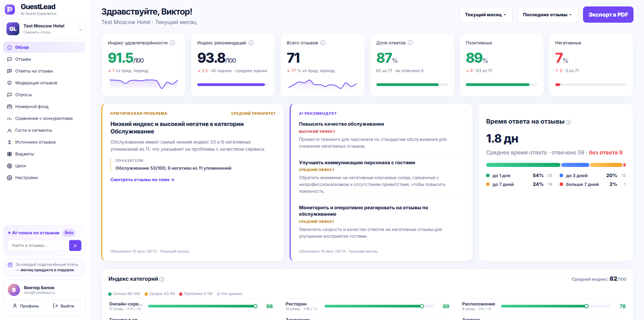The height and width of the screenshot is (320, 644).
Task: Open the Последние отзывы dropdown
Action: pyautogui.click(x=547, y=15)
